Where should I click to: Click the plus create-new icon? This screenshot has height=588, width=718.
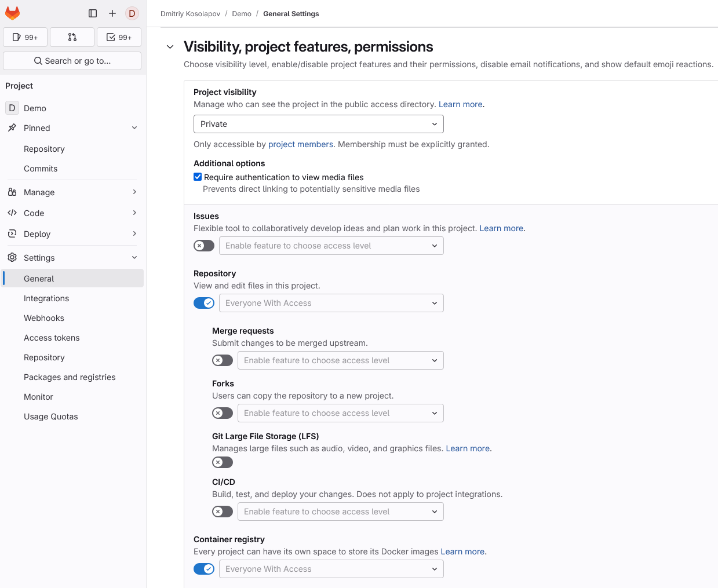click(x=112, y=13)
